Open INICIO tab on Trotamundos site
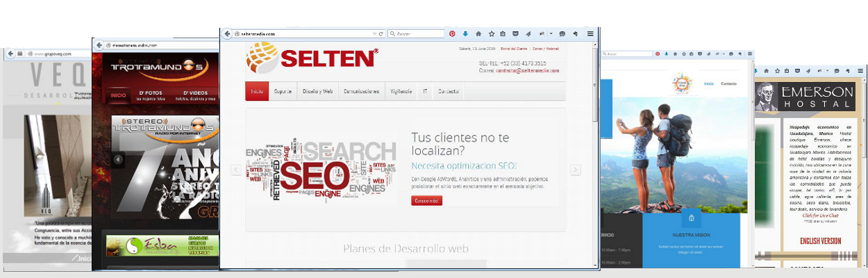 pyautogui.click(x=118, y=95)
